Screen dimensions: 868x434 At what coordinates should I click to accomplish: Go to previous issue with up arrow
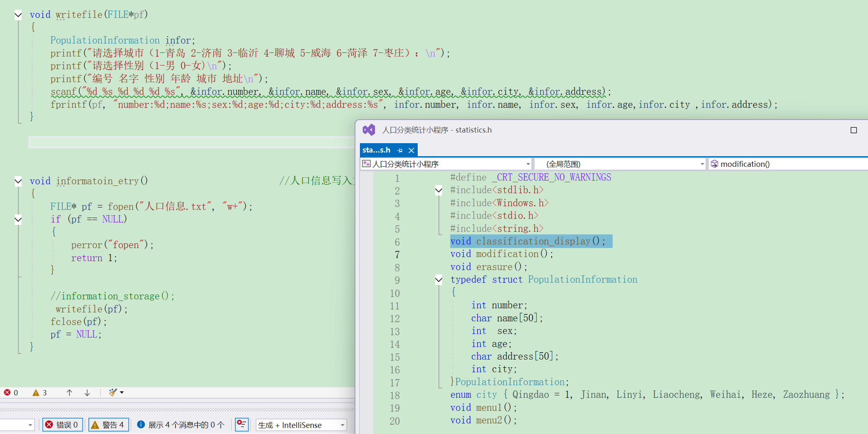(70, 393)
